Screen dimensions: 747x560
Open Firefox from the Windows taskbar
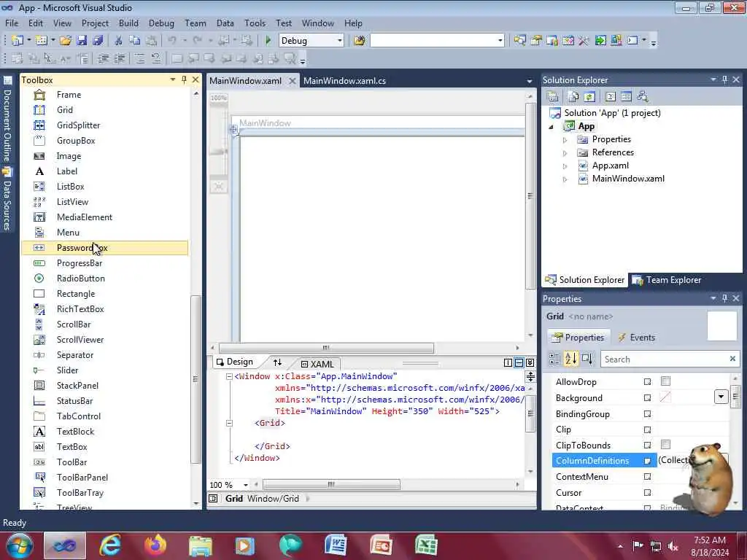(x=155, y=545)
